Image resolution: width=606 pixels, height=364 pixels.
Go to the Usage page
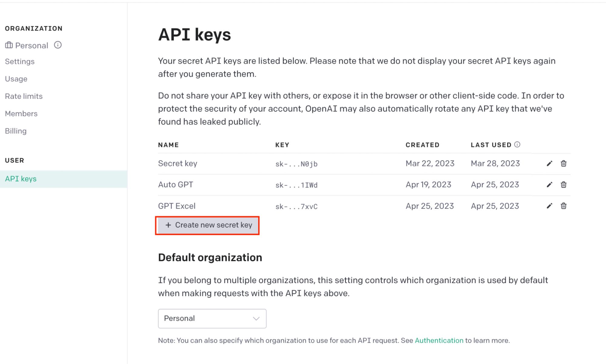tap(16, 79)
